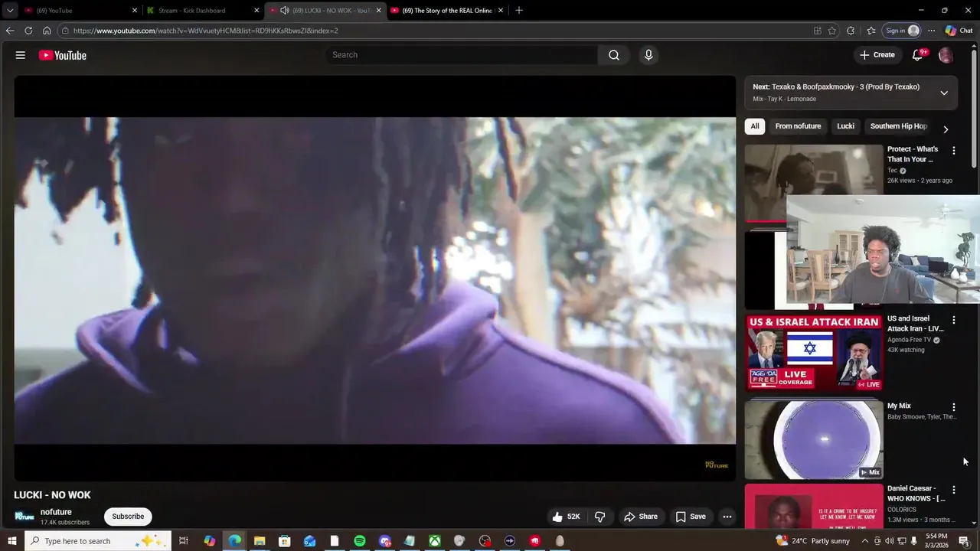Open browser settings and more menu
The image size is (980, 551).
click(x=931, y=31)
